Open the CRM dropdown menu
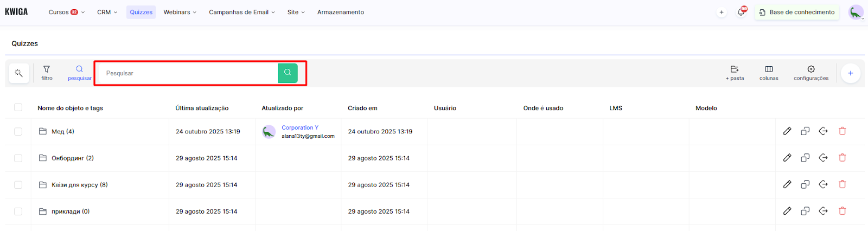This screenshot has width=868, height=231. (107, 12)
